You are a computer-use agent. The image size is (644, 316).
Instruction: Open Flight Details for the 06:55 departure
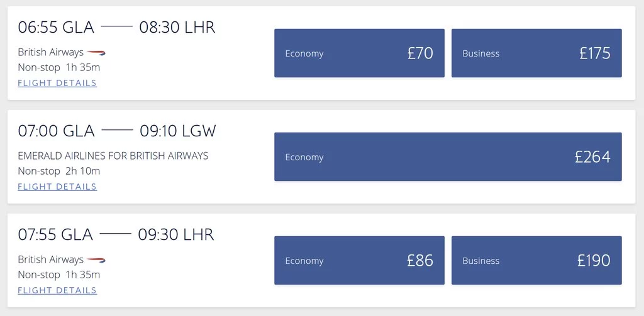(x=57, y=84)
